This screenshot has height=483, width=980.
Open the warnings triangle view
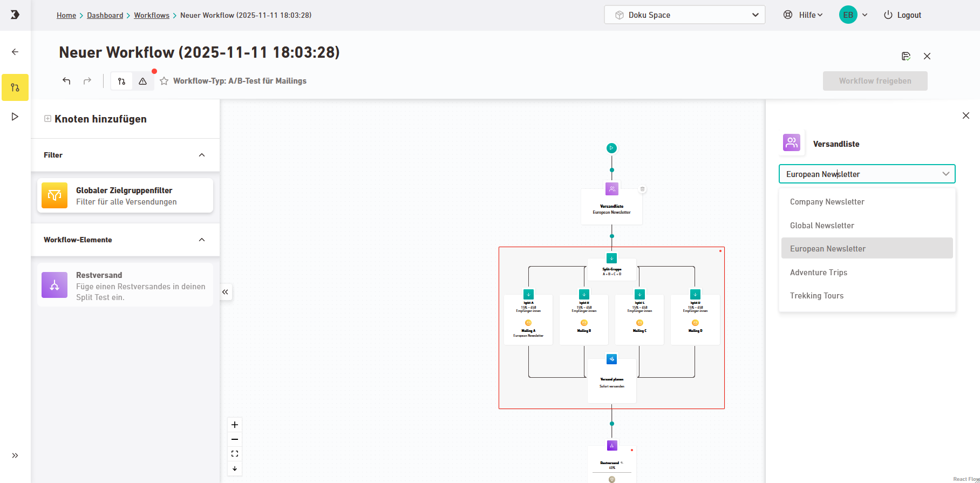(x=142, y=81)
